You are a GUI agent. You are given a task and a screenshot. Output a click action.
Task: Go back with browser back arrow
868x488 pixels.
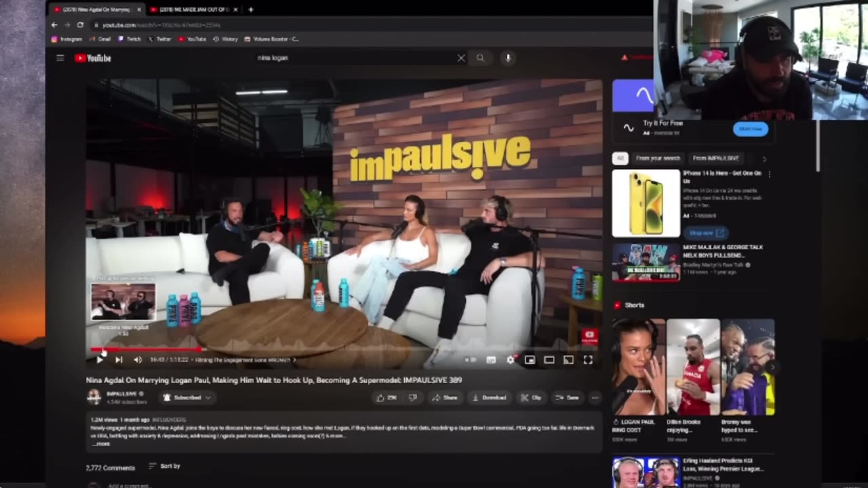coord(55,25)
